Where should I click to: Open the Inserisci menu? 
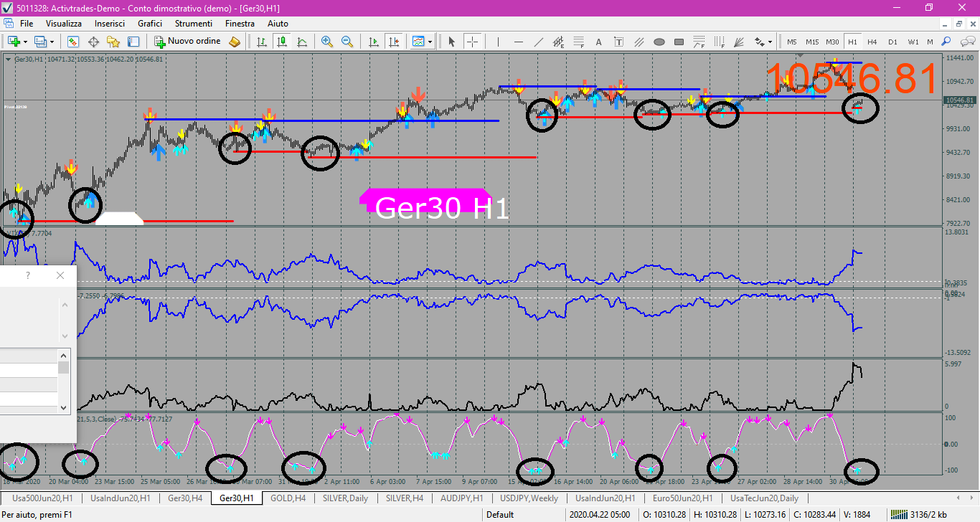coord(109,24)
